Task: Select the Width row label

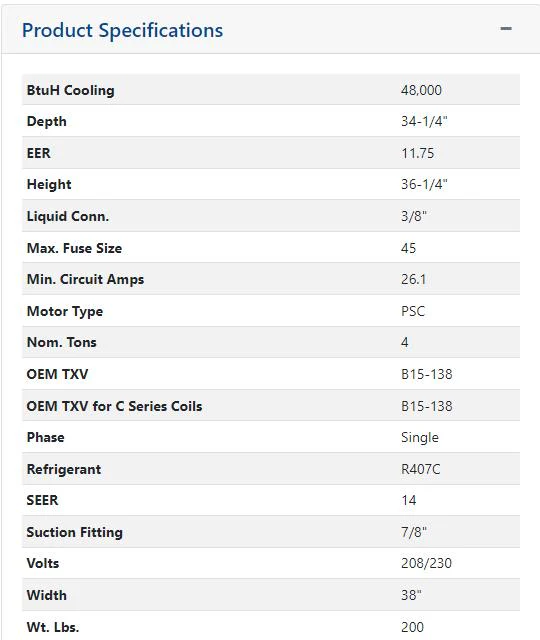Action: (47, 595)
